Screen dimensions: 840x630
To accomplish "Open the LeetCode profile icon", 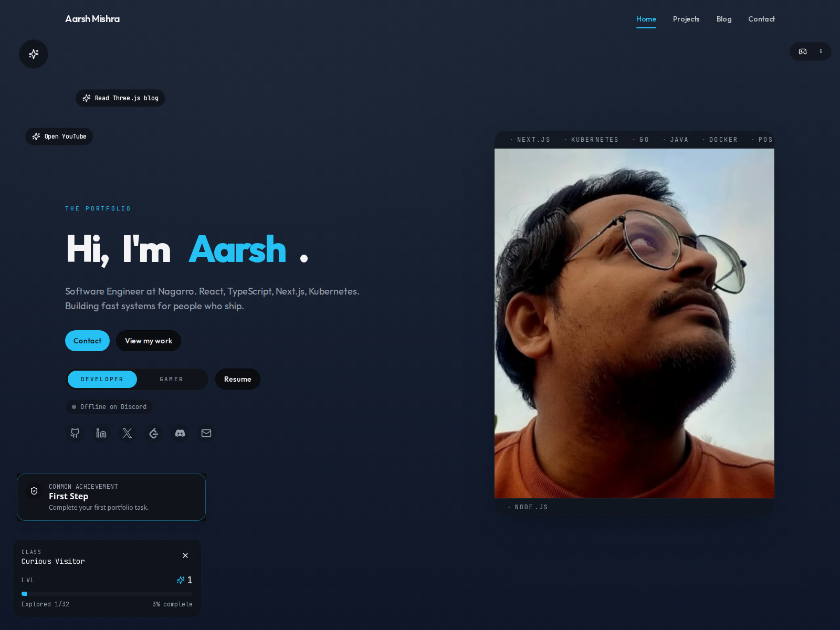I will 154,433.
